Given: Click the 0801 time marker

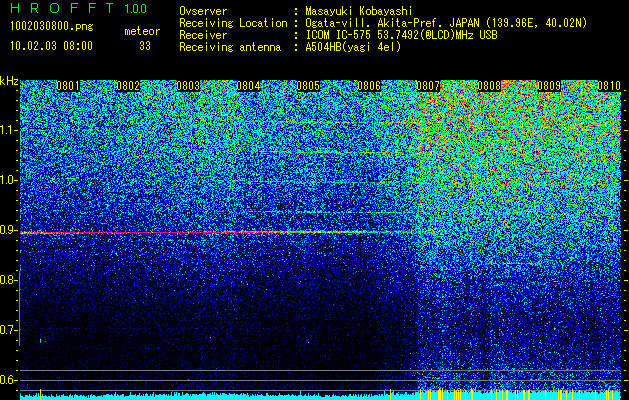Looking at the screenshot, I should (x=68, y=86).
